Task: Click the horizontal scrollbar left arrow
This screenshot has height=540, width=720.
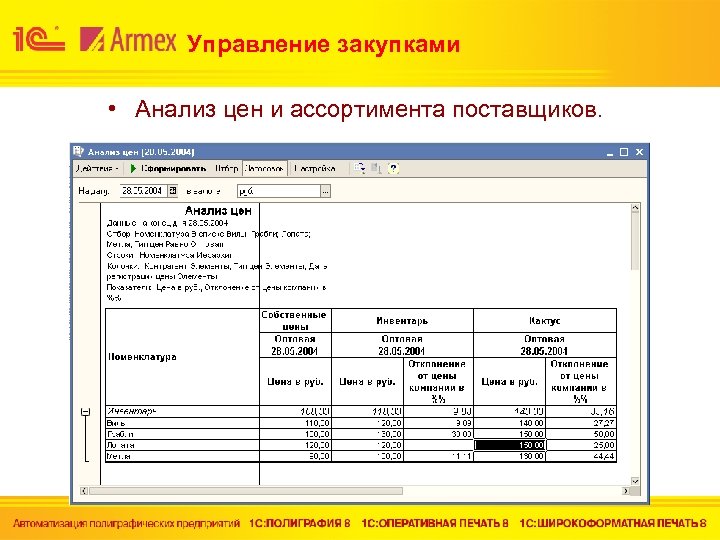Action: point(84,491)
